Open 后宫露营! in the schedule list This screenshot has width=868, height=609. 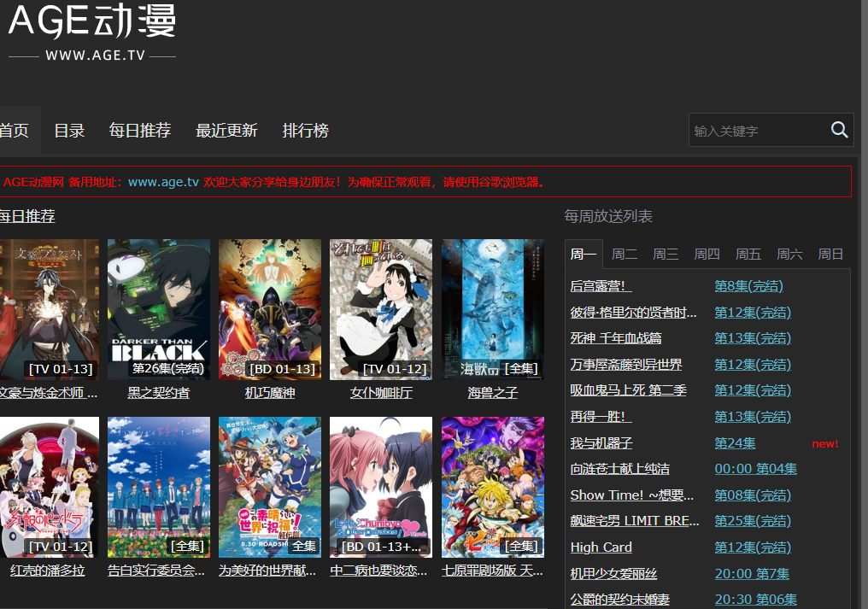(x=601, y=286)
